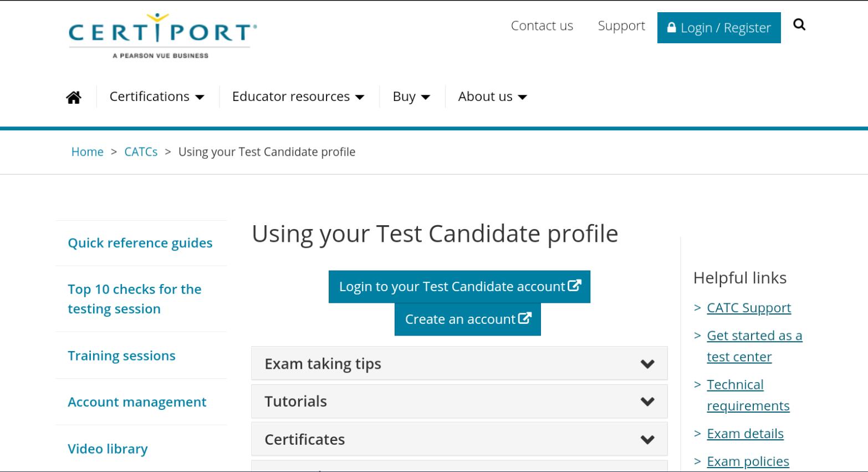This screenshot has height=472, width=868.
Task: Open the About us dropdown menu
Action: [492, 97]
